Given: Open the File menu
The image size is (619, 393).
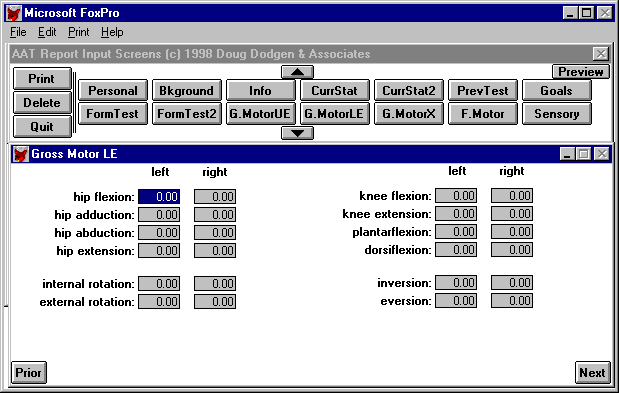Looking at the screenshot, I should [18, 32].
